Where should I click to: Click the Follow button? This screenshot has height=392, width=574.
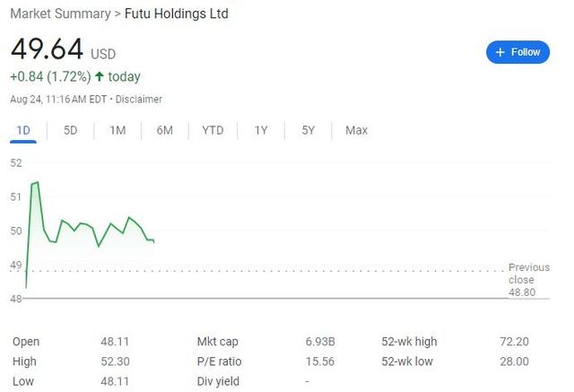(517, 52)
